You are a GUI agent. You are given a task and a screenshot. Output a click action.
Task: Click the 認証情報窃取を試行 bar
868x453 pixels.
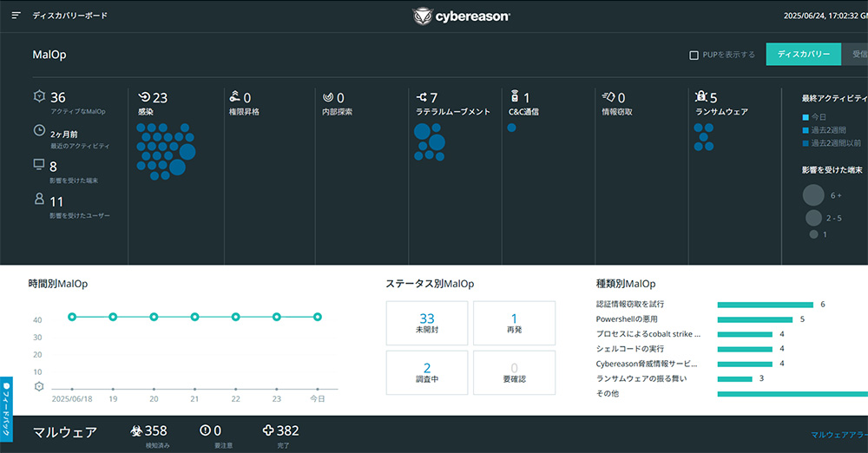coord(765,305)
